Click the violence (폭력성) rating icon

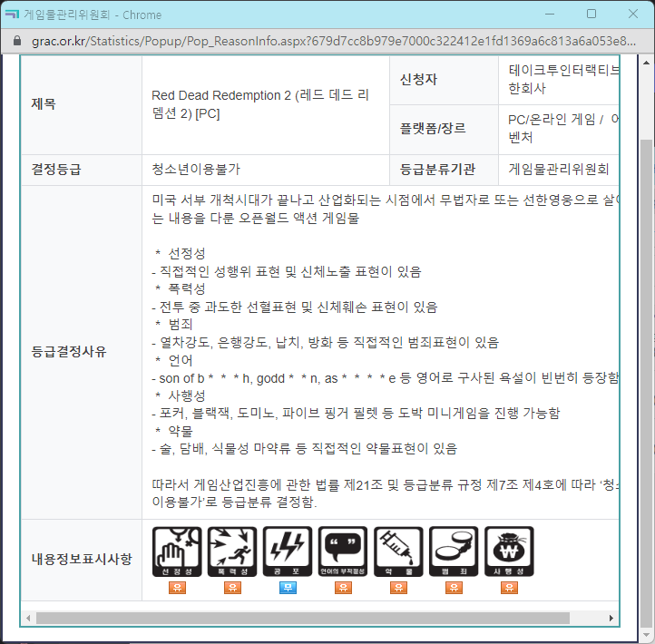click(x=232, y=551)
